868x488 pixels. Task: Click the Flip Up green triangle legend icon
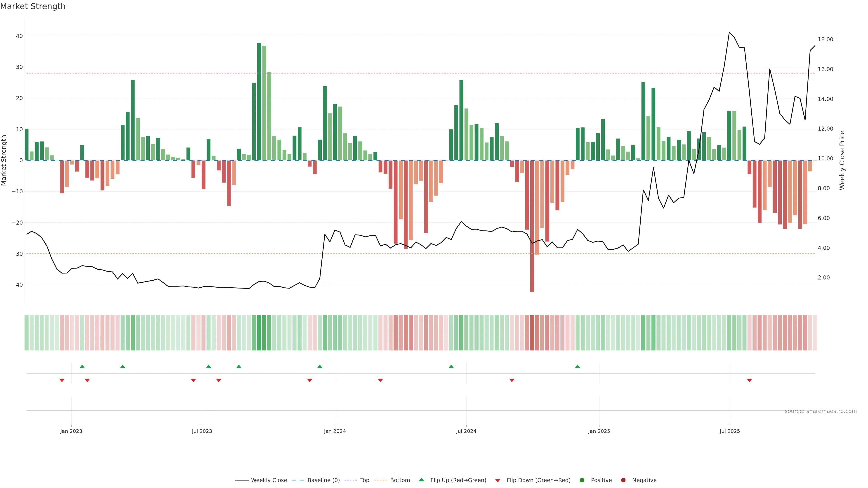(421, 480)
